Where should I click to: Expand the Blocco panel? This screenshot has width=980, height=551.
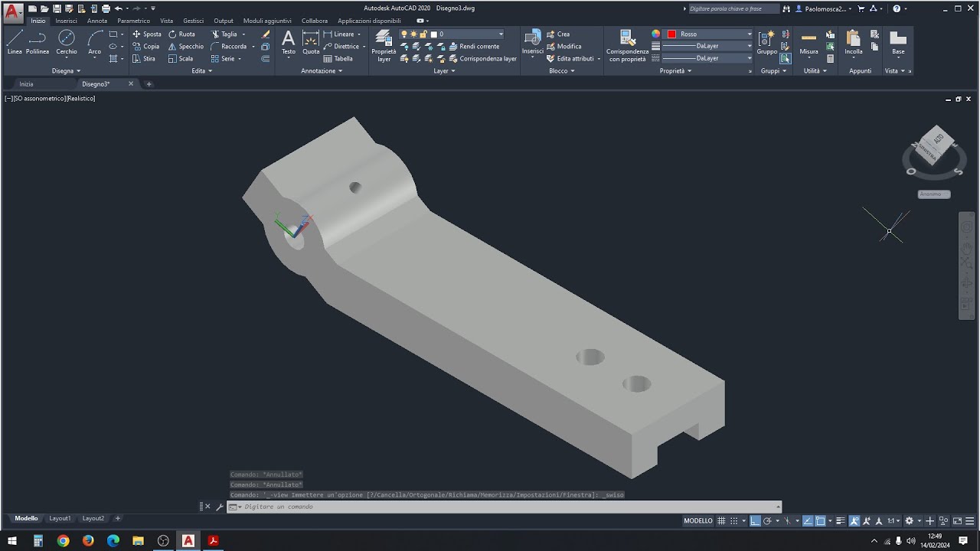(x=561, y=71)
